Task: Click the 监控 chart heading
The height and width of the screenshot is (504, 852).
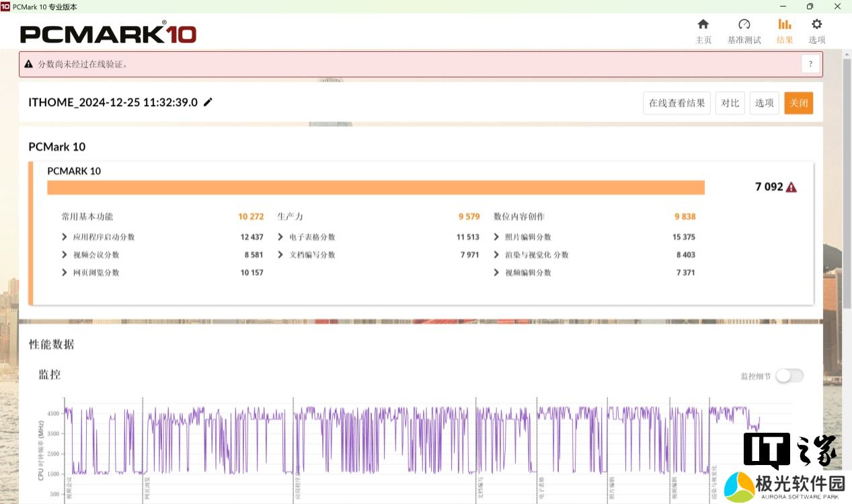Action: coord(50,374)
